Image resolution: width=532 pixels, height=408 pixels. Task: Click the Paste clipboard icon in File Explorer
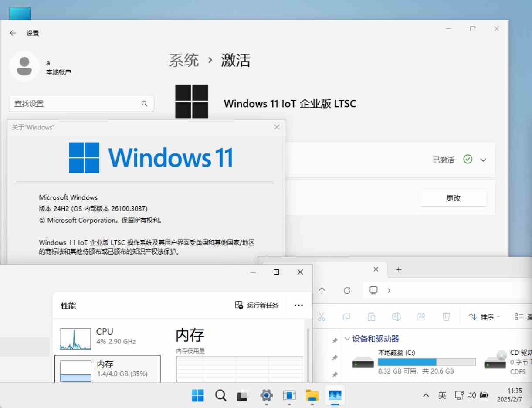[371, 316]
